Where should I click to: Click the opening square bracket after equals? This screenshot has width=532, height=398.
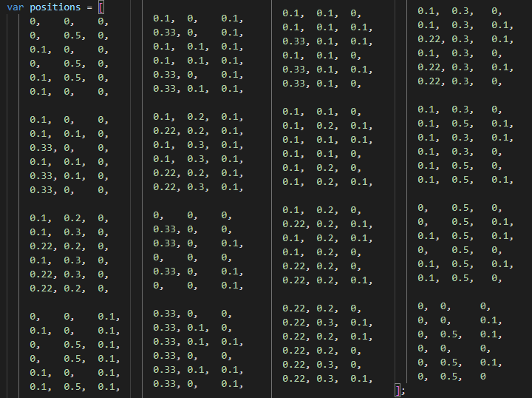pyautogui.click(x=101, y=7)
